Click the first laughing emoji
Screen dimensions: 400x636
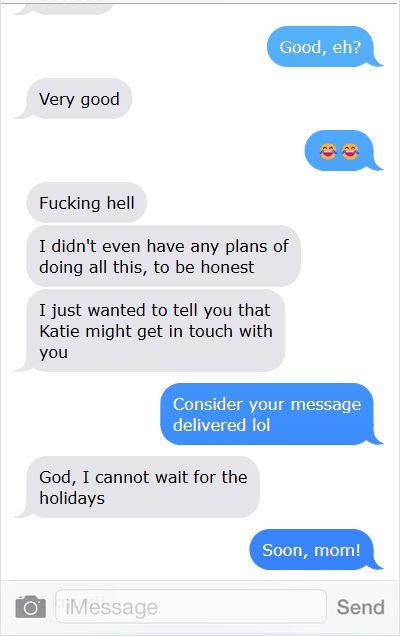(x=328, y=151)
